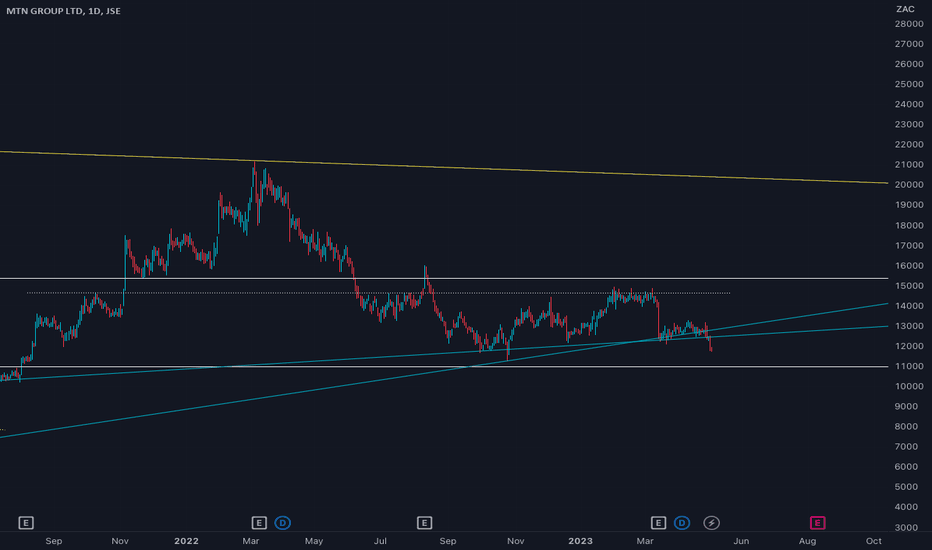Open the earnings E marker at Mar 2022
The height and width of the screenshot is (550, 932).
259,523
